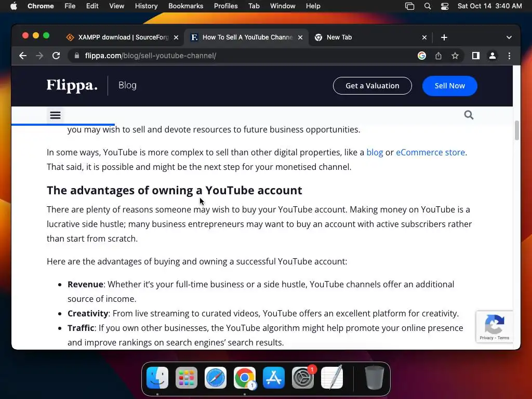Open the Window menu
Viewport: 532px width, 399px height.
[283, 6]
